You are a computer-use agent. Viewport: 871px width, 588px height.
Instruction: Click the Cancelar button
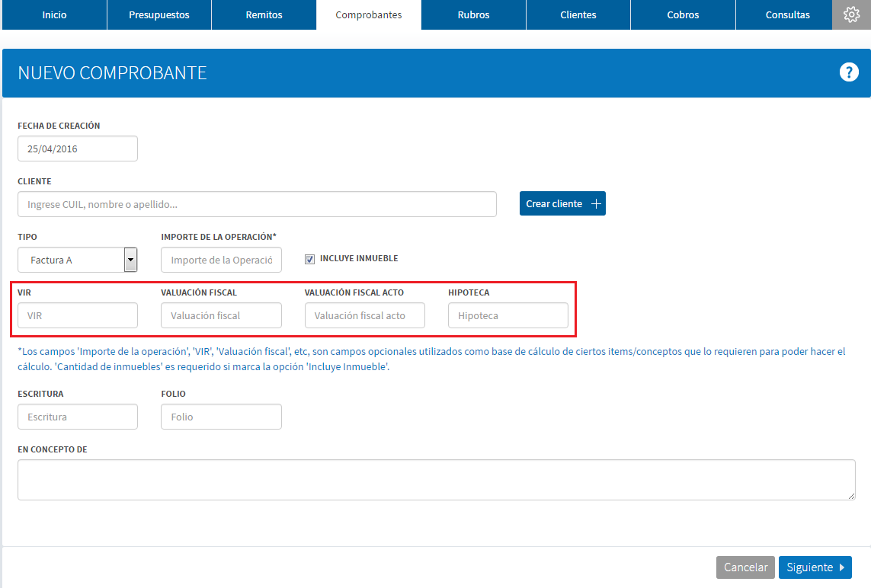(x=745, y=567)
